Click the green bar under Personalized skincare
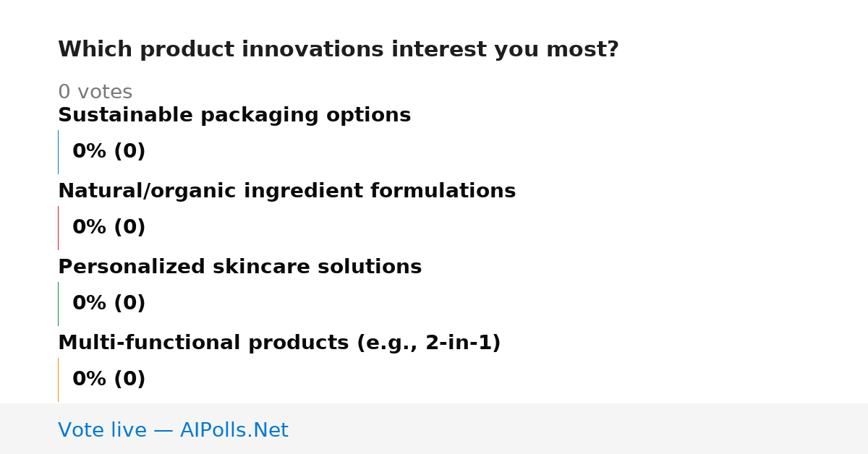The width and height of the screenshot is (868, 454). click(x=58, y=304)
